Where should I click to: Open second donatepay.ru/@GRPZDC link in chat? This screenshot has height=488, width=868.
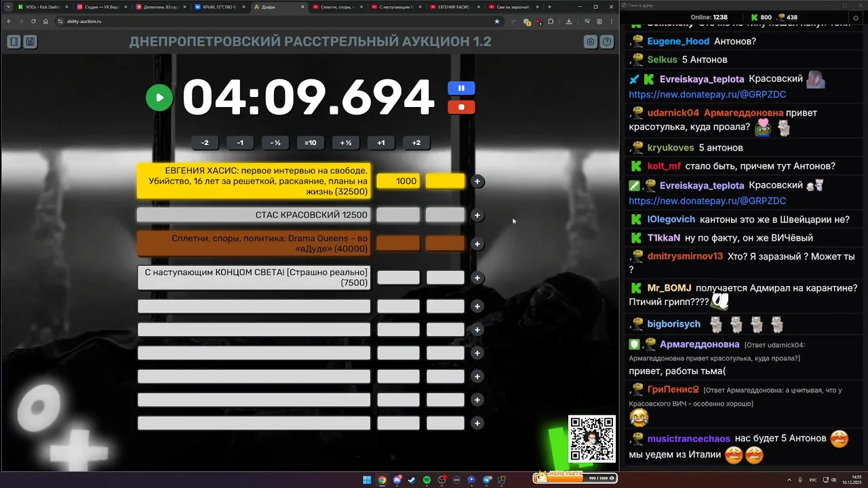[x=707, y=201]
